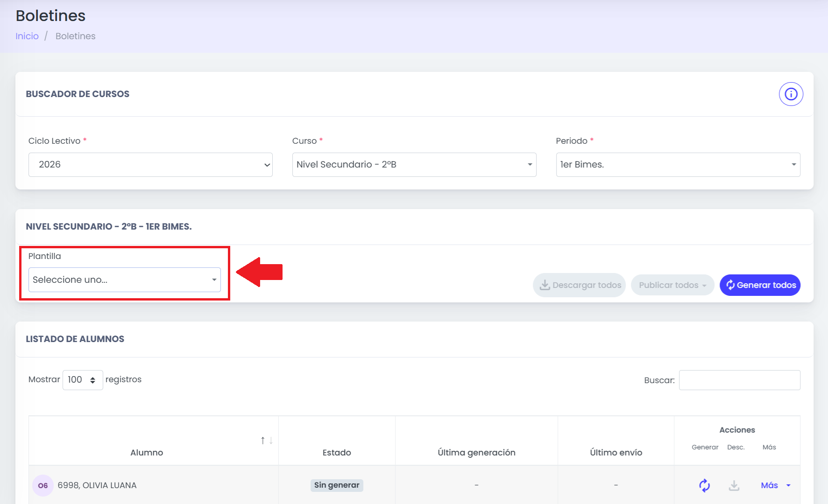The image size is (828, 504).
Task: Open the Plantilla 'Seleccione uno...' dropdown
Action: point(125,280)
